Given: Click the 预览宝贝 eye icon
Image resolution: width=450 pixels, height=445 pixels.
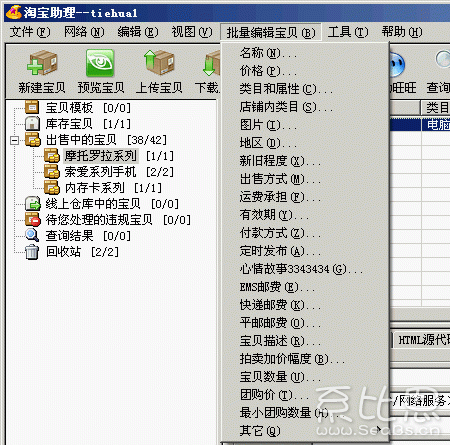Looking at the screenshot, I should click(x=100, y=63).
